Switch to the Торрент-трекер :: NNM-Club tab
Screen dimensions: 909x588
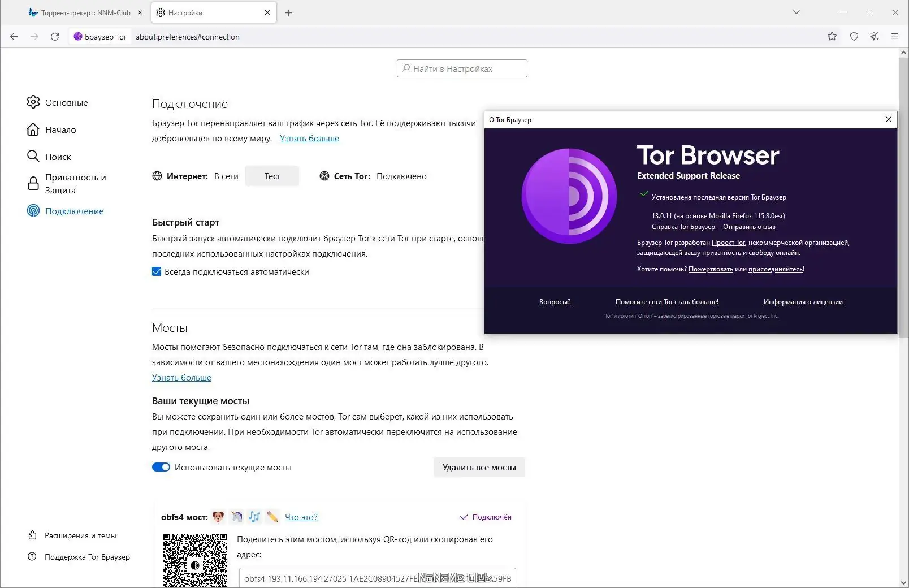point(85,12)
